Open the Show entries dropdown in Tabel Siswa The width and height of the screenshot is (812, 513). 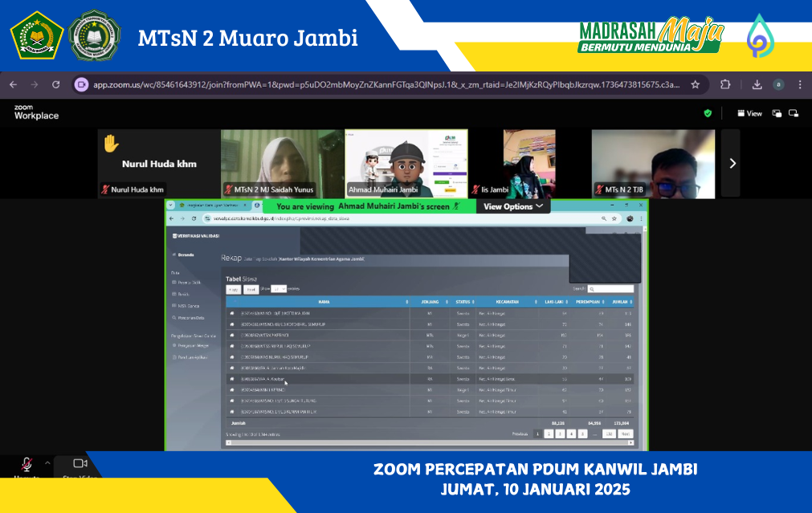[279, 288]
